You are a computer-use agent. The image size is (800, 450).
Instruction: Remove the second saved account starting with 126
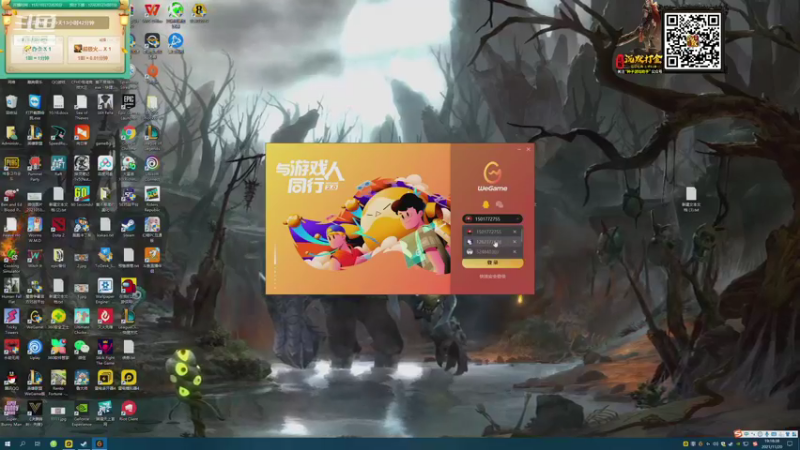514,242
